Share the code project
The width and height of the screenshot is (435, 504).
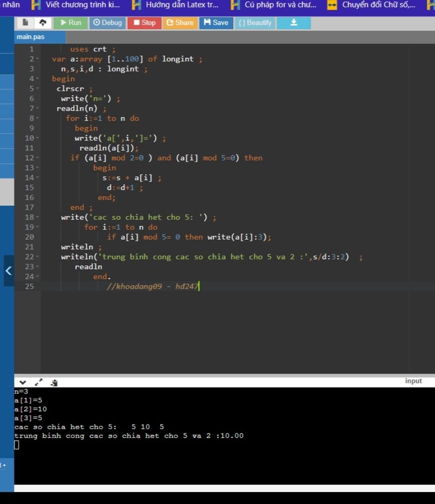pos(180,23)
